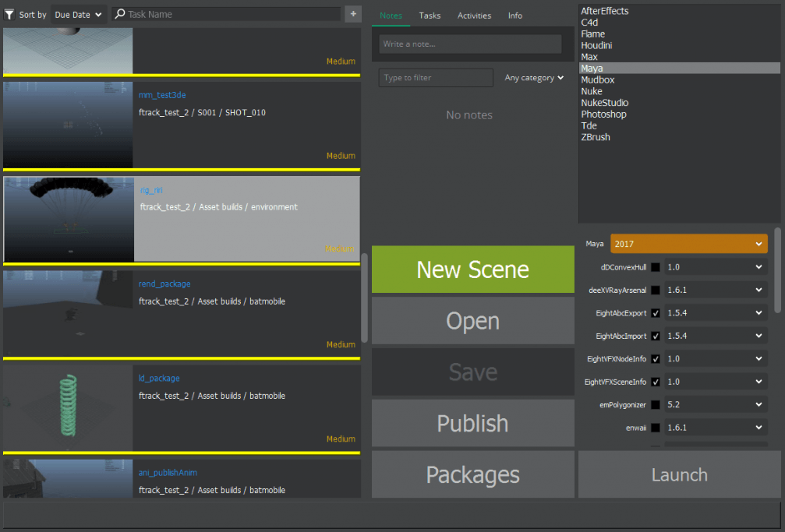Click the search magnifier icon
The width and height of the screenshot is (785, 532).
point(119,14)
